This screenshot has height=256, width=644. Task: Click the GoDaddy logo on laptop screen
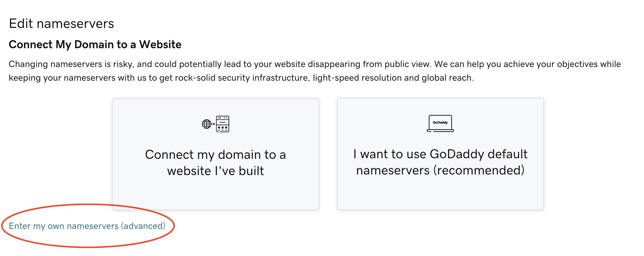440,122
